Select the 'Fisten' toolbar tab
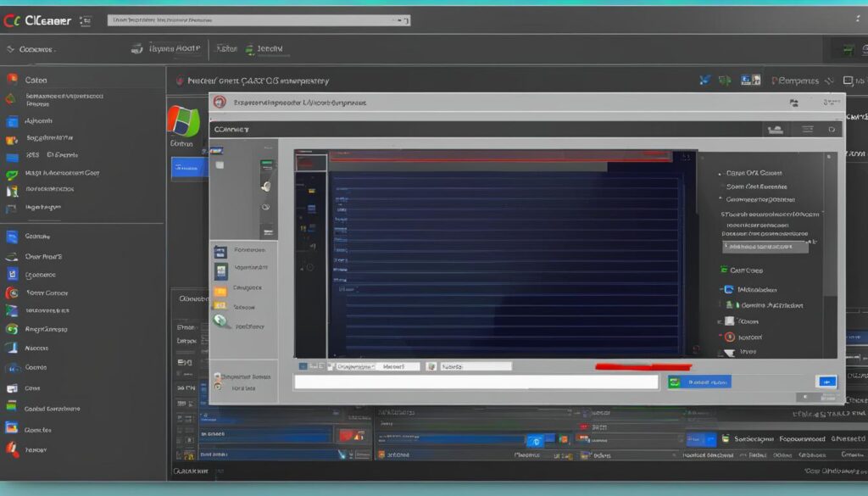The height and width of the screenshot is (496, 868). coord(225,48)
